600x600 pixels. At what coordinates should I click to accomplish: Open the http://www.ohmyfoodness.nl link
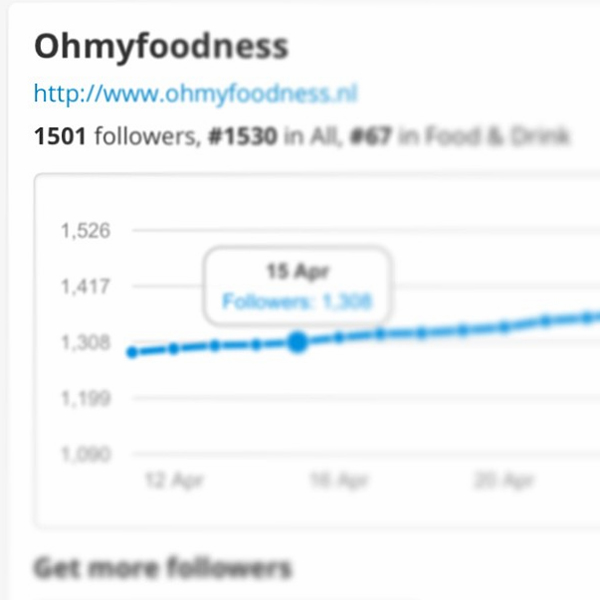pyautogui.click(x=196, y=93)
